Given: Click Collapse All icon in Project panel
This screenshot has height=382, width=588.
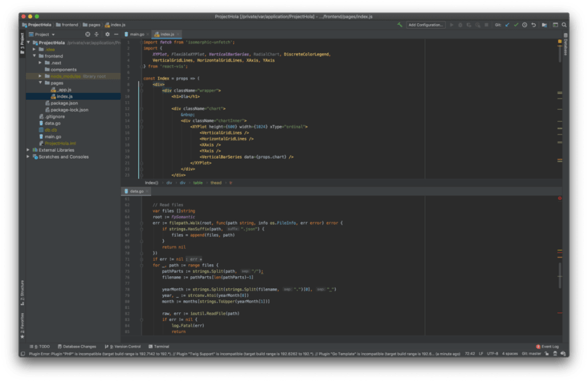Looking at the screenshot, I should 96,34.
